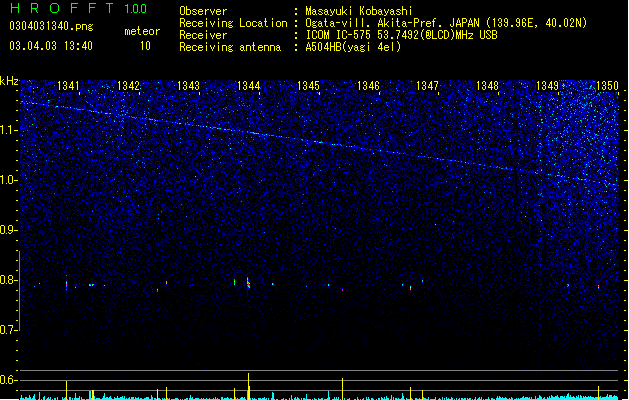Select the 1347 time axis label
This screenshot has height=400, width=629.
(428, 85)
